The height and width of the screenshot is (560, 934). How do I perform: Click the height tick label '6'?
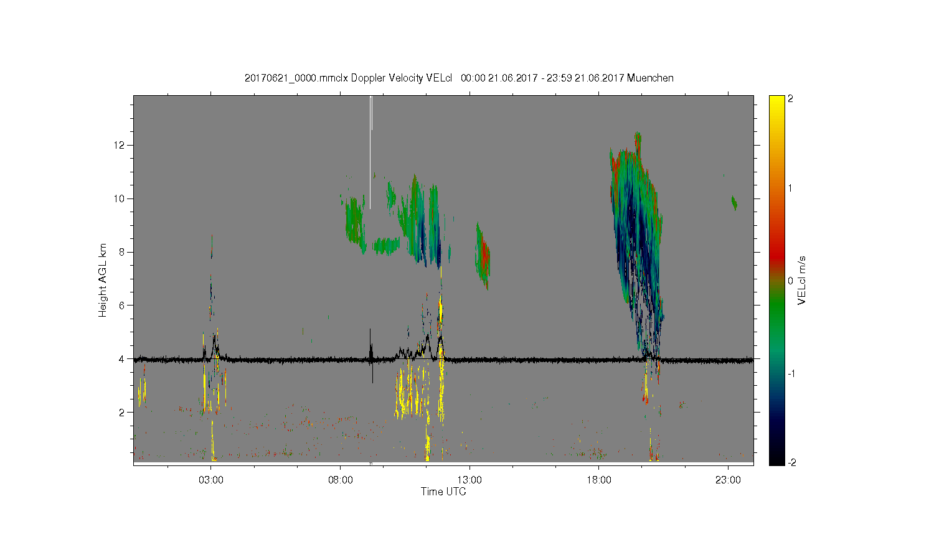[123, 305]
